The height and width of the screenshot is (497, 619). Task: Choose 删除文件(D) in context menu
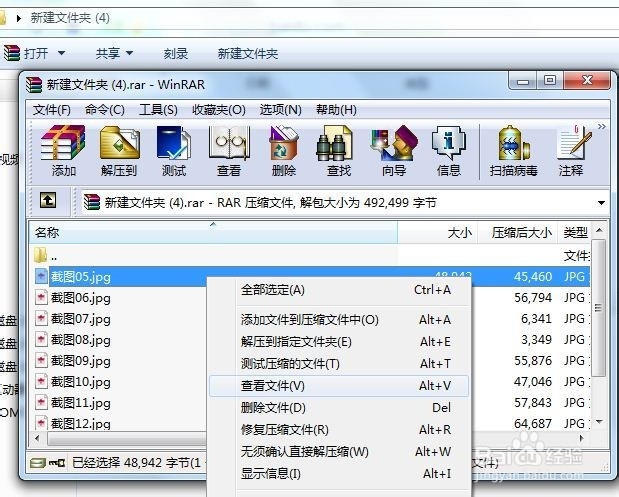pyautogui.click(x=340, y=407)
